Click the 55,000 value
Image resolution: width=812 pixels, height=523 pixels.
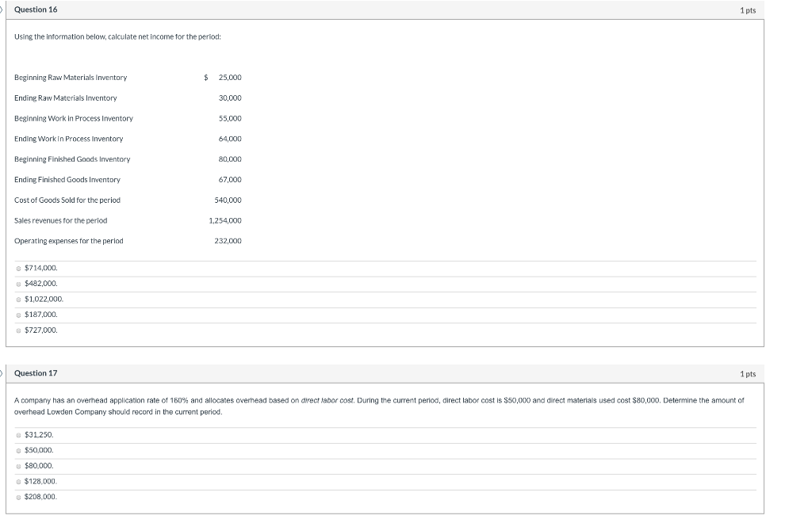tap(230, 118)
